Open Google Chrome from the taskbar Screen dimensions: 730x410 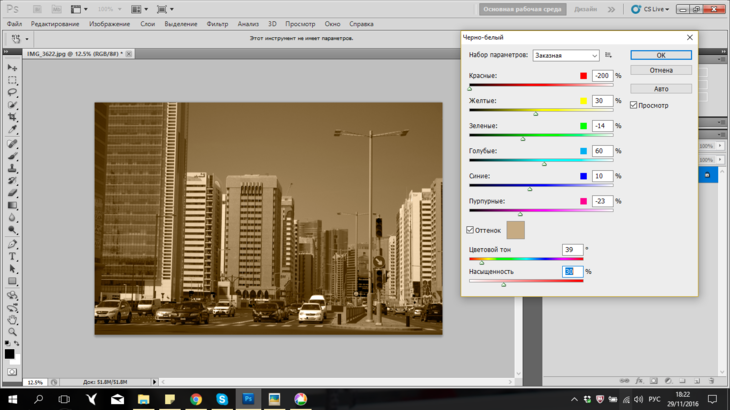click(196, 399)
